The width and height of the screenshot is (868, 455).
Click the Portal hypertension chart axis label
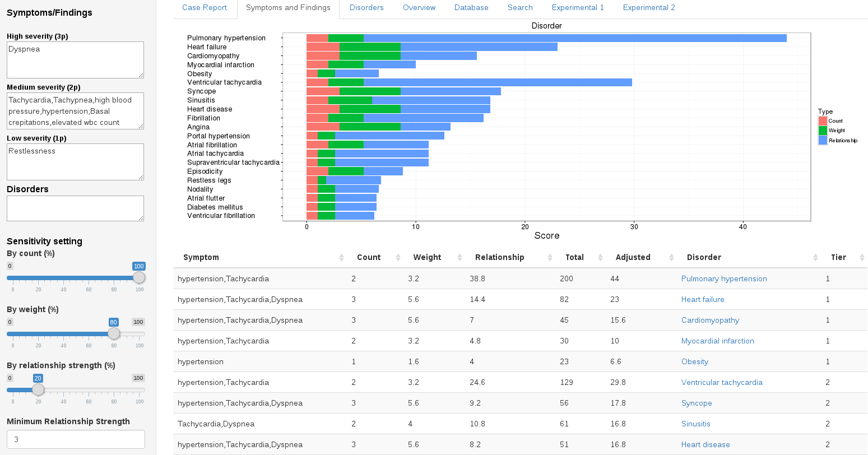coord(219,136)
